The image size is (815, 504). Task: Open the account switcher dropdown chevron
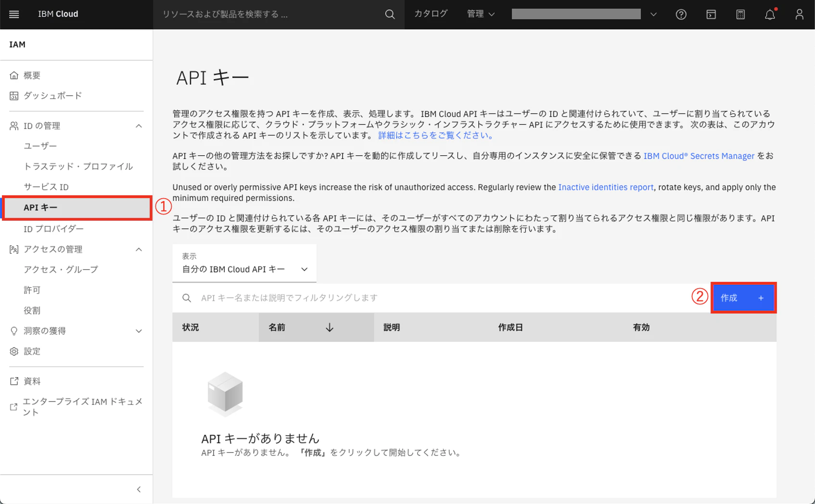[x=653, y=14]
